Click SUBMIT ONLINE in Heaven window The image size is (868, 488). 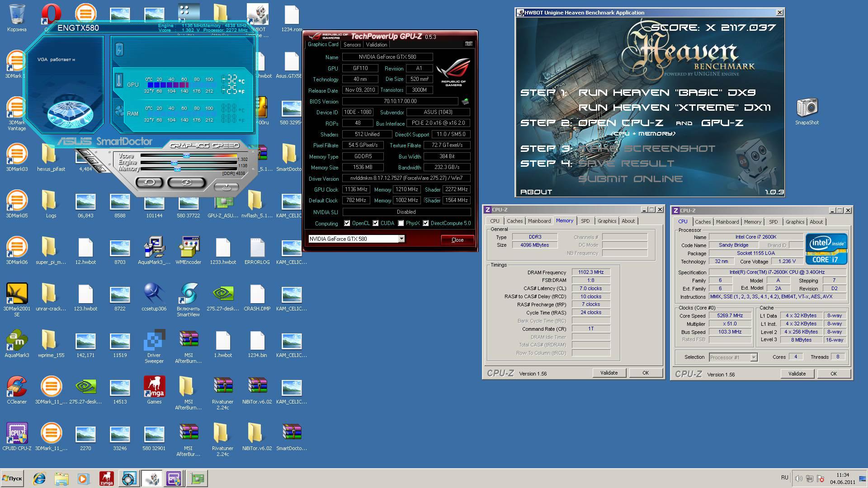[630, 179]
